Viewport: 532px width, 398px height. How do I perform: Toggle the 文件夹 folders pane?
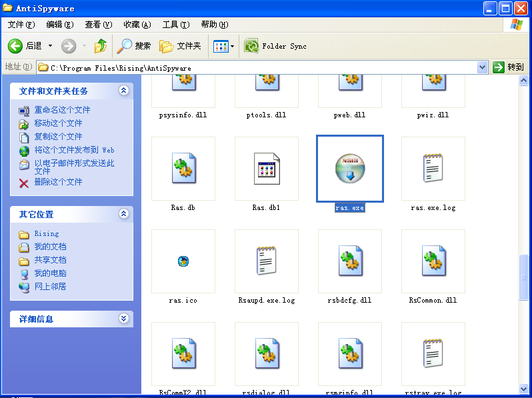pyautogui.click(x=180, y=46)
